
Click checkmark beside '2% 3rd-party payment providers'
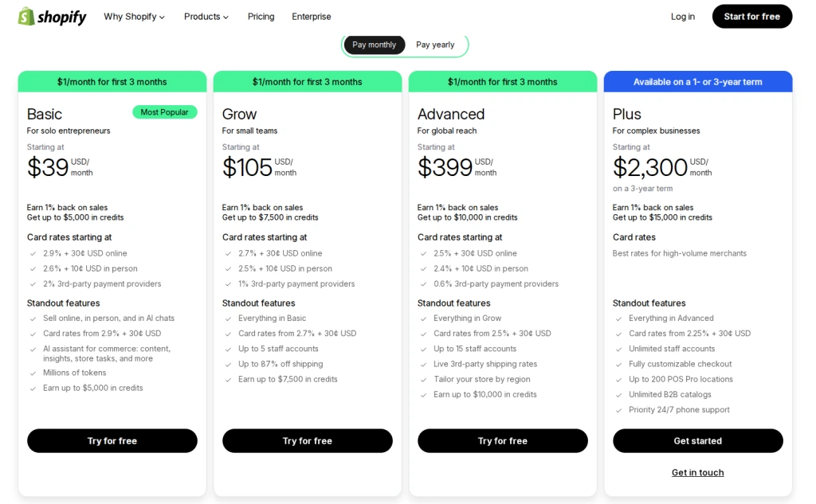coord(33,284)
